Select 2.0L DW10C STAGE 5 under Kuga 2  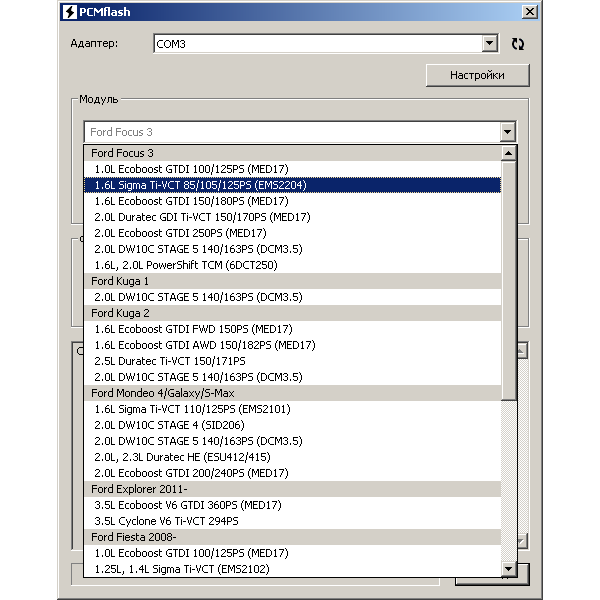coord(292,377)
